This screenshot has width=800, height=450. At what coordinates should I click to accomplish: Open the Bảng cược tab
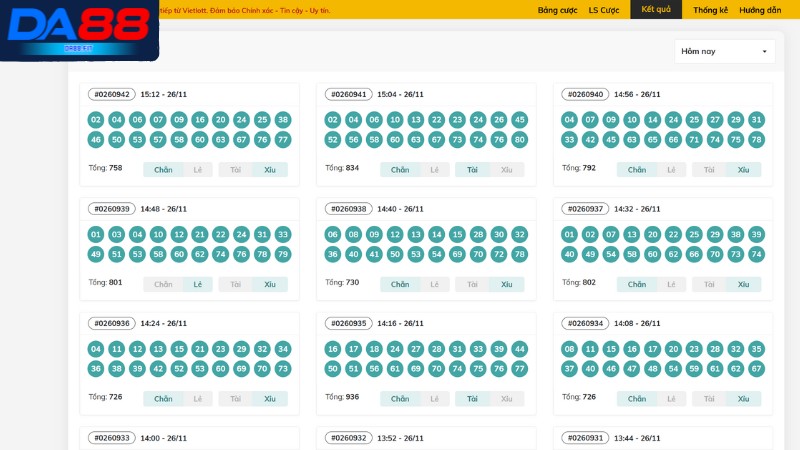pyautogui.click(x=557, y=10)
